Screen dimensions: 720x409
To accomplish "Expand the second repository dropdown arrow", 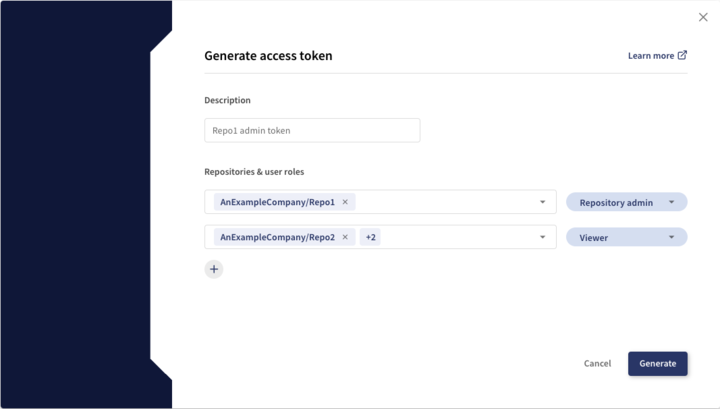I will [x=543, y=237].
